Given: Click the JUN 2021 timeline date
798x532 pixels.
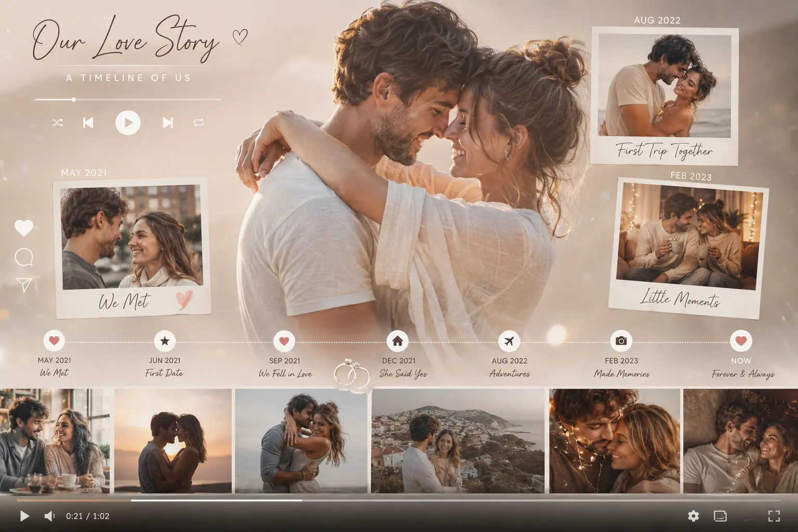Looking at the screenshot, I should click(x=165, y=361).
